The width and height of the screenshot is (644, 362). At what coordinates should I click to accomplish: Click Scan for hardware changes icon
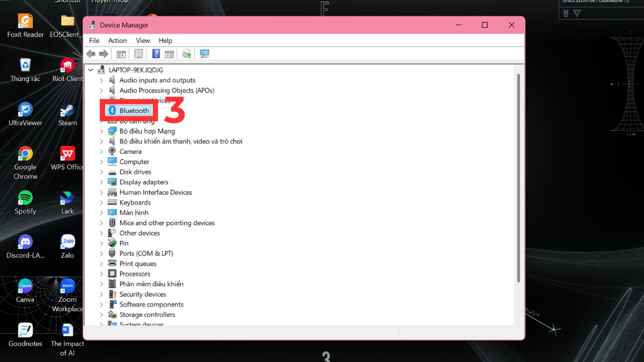204,54
